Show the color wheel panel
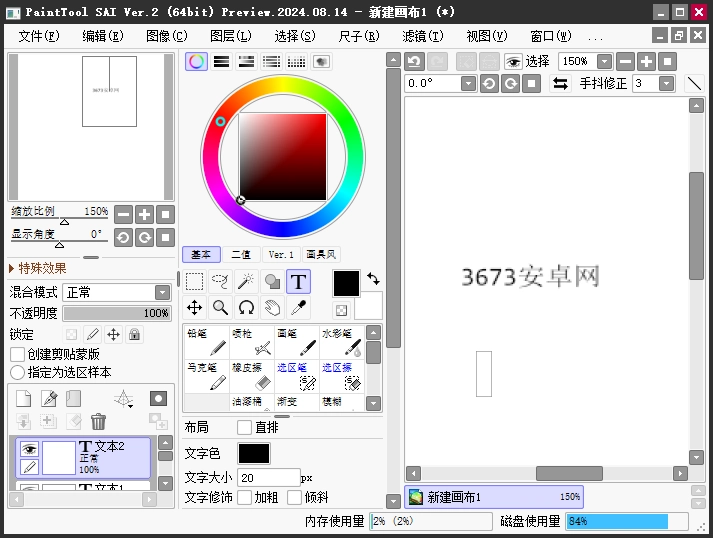This screenshot has width=713, height=538. point(196,61)
